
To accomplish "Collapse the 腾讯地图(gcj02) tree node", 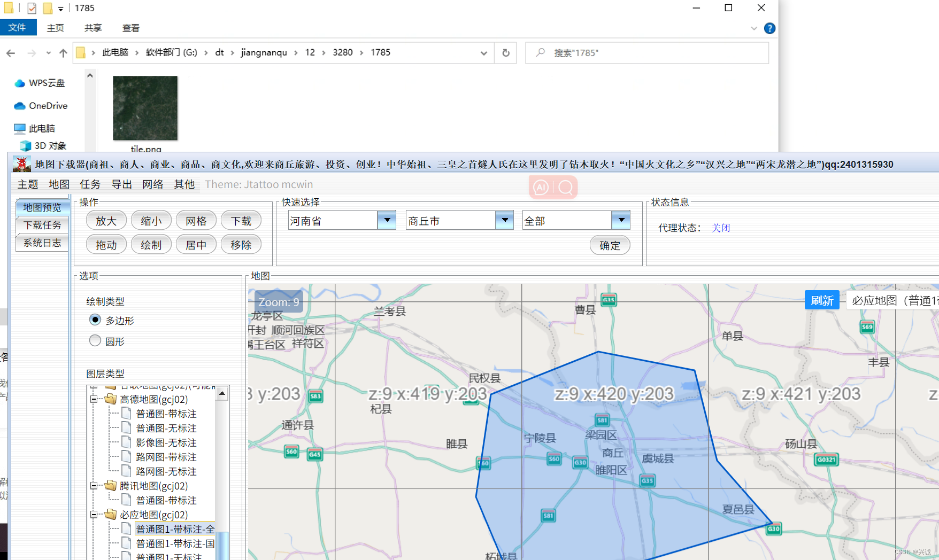I will click(x=94, y=486).
